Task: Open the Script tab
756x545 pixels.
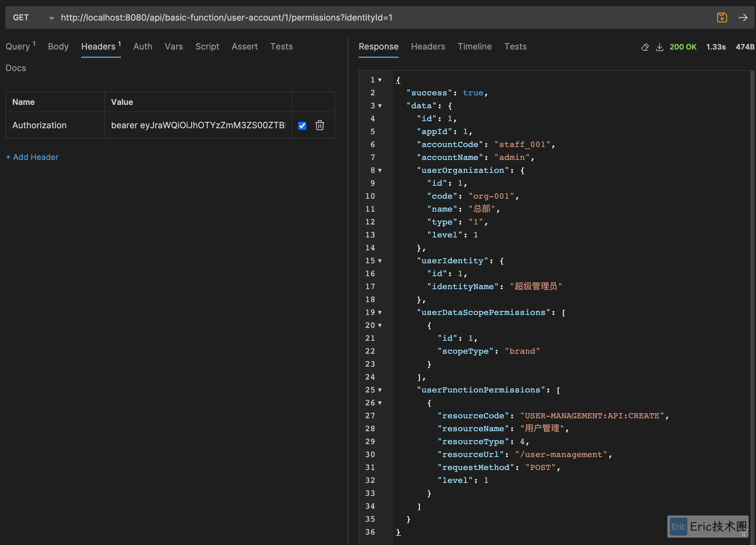Action: 207,46
